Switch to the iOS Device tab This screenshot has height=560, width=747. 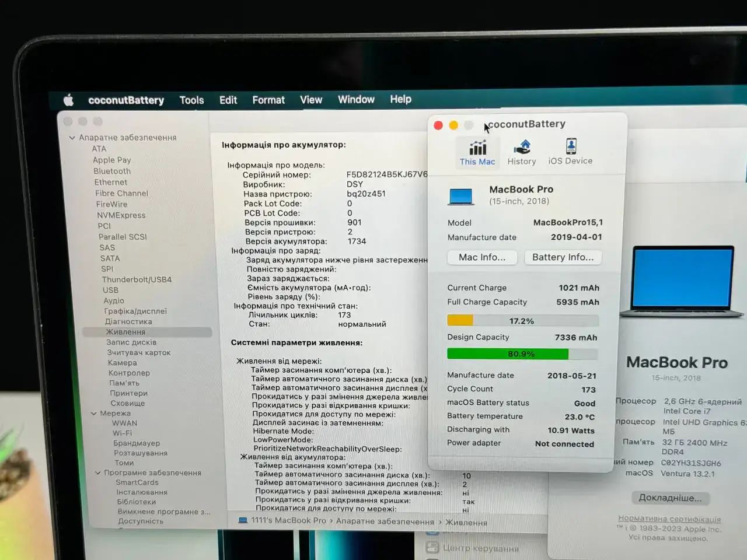click(x=570, y=152)
